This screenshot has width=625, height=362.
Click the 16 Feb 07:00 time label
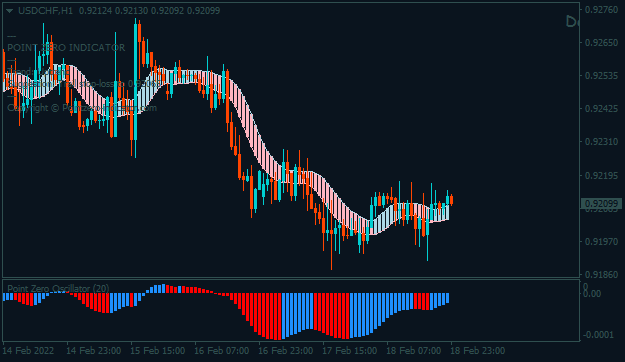[x=222, y=351]
